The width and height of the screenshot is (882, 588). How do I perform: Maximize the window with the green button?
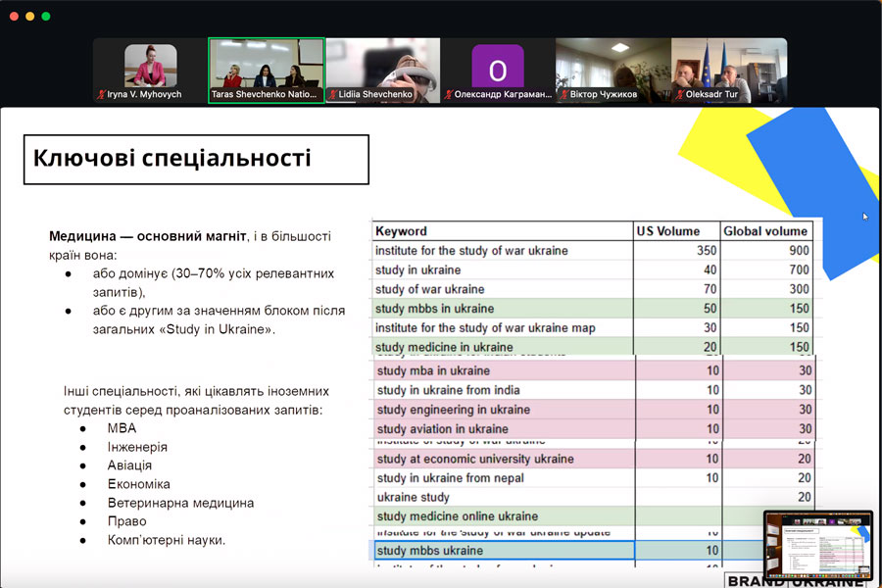tap(45, 17)
